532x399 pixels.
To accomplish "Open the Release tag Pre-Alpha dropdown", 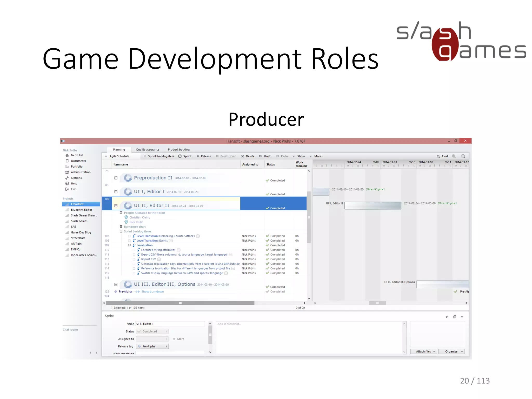I will pyautogui.click(x=152, y=347).
